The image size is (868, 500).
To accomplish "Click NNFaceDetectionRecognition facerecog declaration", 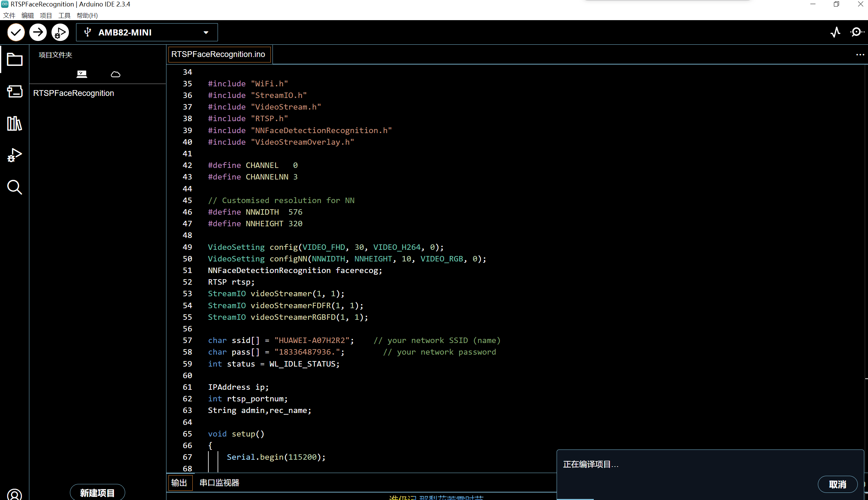I will point(295,270).
